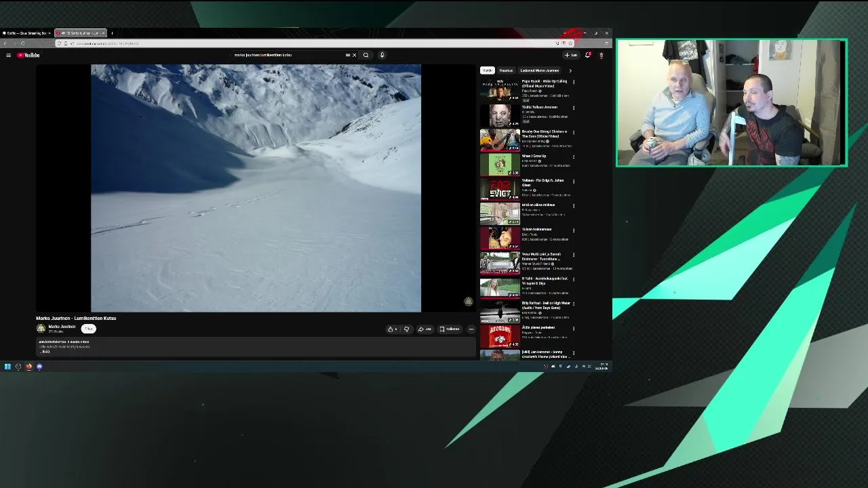This screenshot has width=868, height=488.
Task: Open When I Grow Up video thumbnail
Action: pos(500,164)
